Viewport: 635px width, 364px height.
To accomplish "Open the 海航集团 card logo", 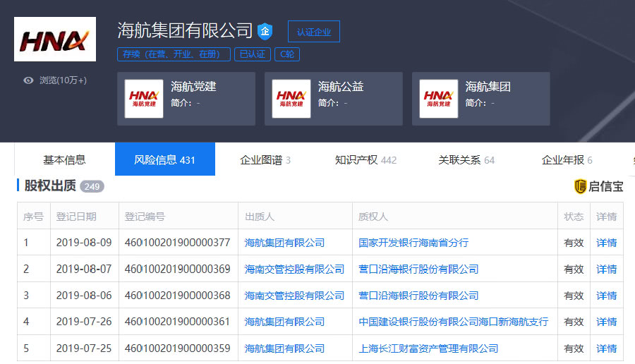I will pyautogui.click(x=439, y=99).
